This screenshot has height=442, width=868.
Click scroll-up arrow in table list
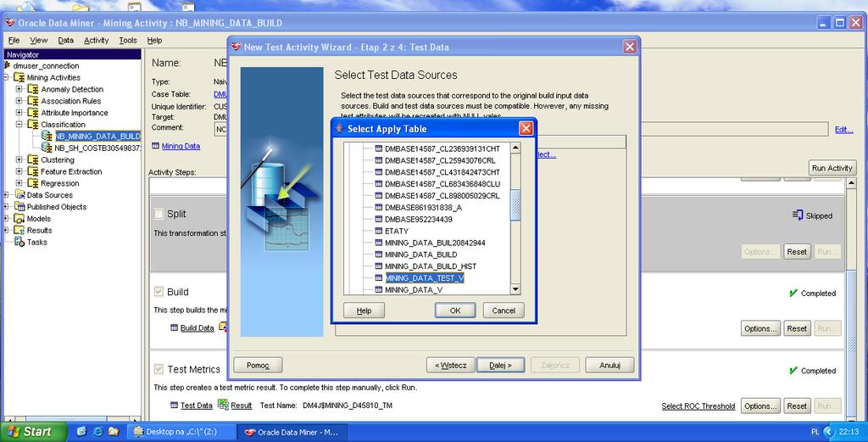[x=515, y=148]
